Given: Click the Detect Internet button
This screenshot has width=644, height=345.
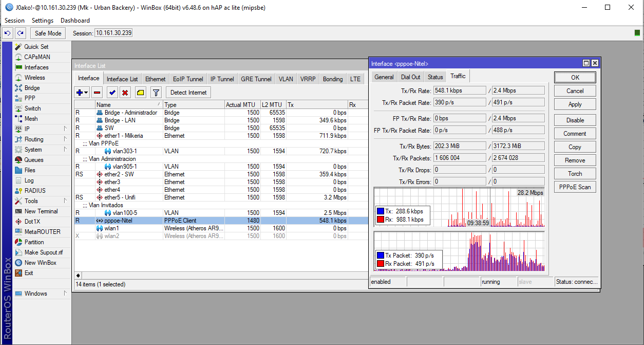Looking at the screenshot, I should [x=188, y=93].
